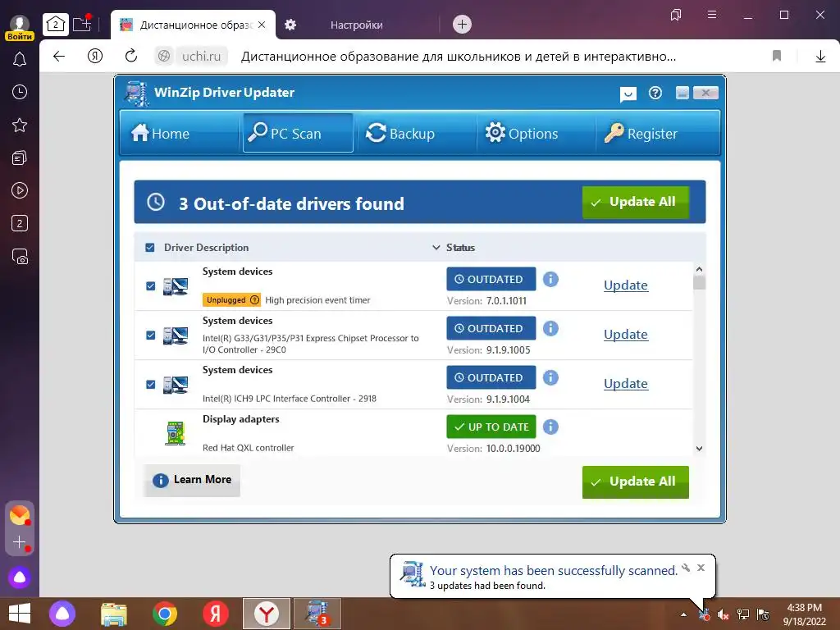Update the High precision event timer driver
Screen dimensions: 840x630
pos(626,285)
